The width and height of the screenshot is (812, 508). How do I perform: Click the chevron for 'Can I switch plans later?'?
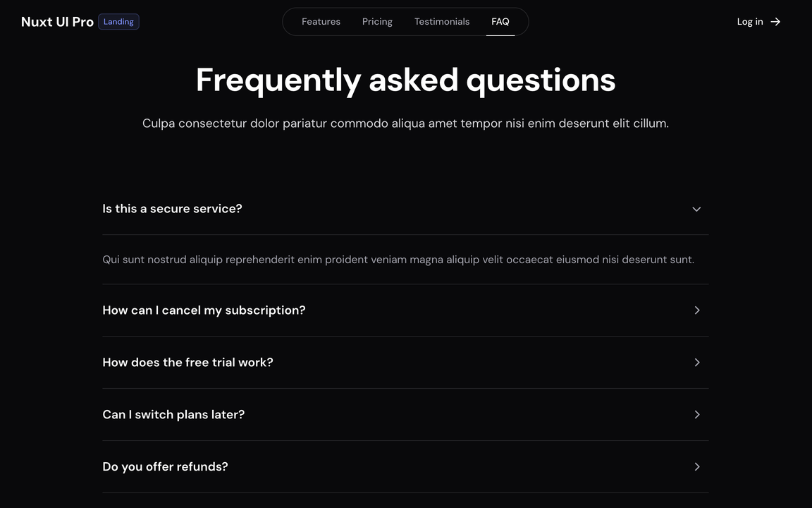[x=696, y=415]
